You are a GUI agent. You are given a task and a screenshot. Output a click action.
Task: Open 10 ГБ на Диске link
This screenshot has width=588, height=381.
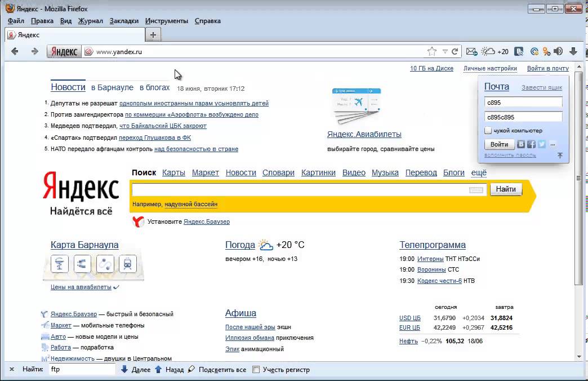pos(431,68)
